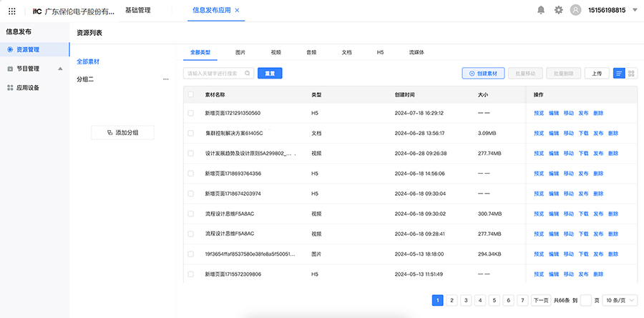Click 删除 for 新增页面1718674203974
This screenshot has width=644, height=318.
pos(598,194)
